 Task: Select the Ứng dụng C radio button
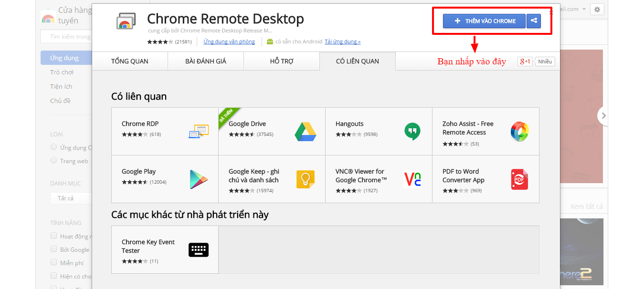click(x=54, y=147)
